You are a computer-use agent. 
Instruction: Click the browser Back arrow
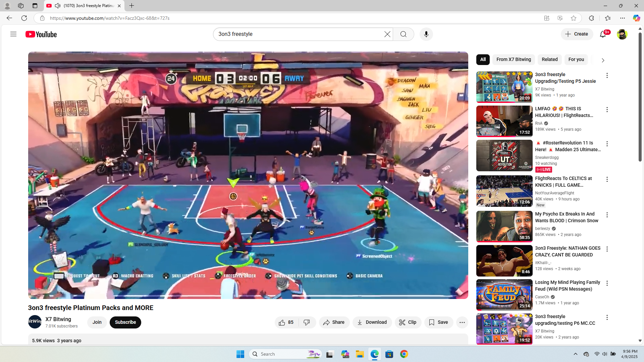click(x=9, y=18)
